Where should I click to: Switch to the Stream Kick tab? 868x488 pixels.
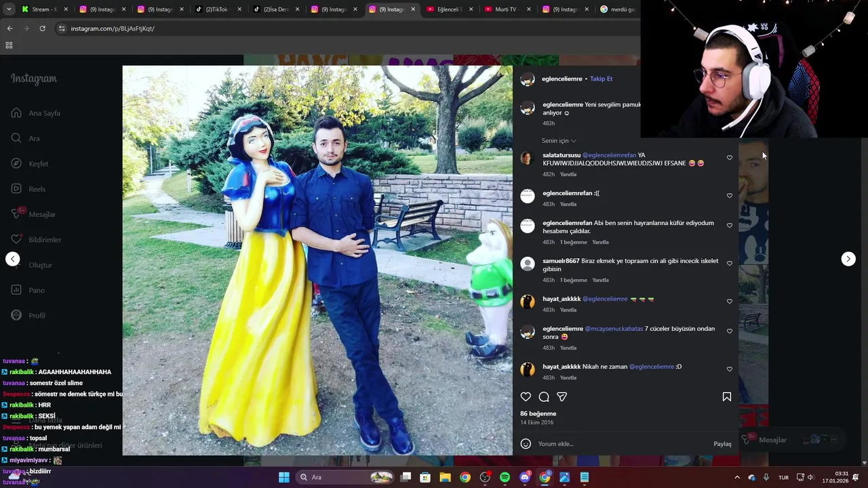click(x=45, y=9)
